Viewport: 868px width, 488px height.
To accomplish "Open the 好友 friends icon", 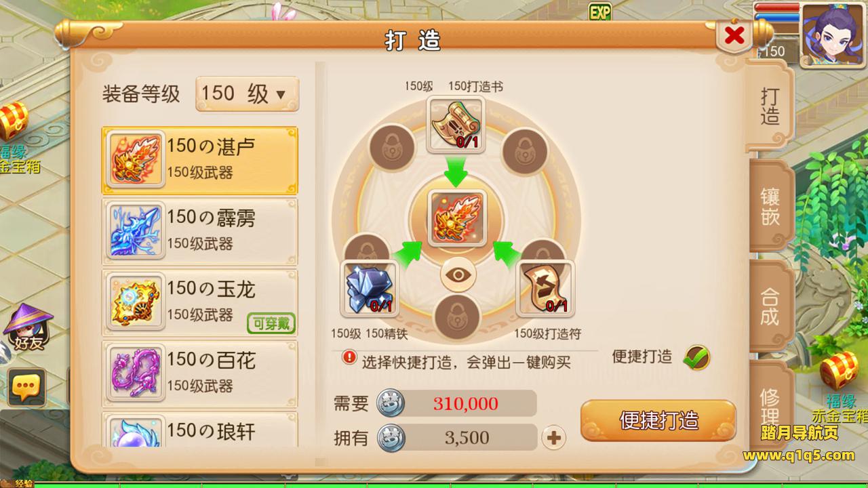I will click(27, 327).
